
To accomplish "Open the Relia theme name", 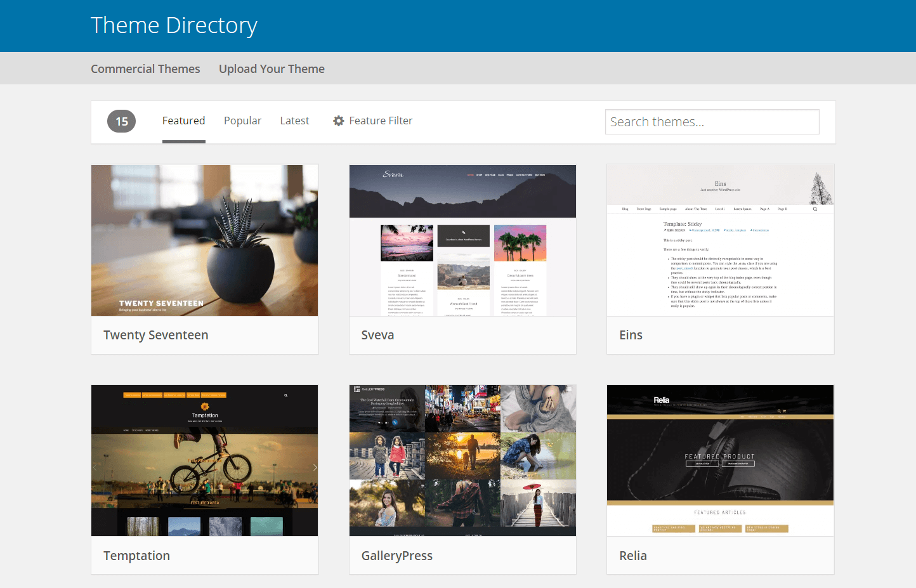I will (632, 555).
